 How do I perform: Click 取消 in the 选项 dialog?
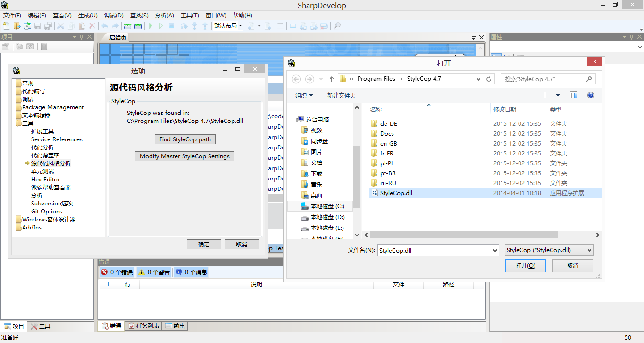[x=242, y=244]
